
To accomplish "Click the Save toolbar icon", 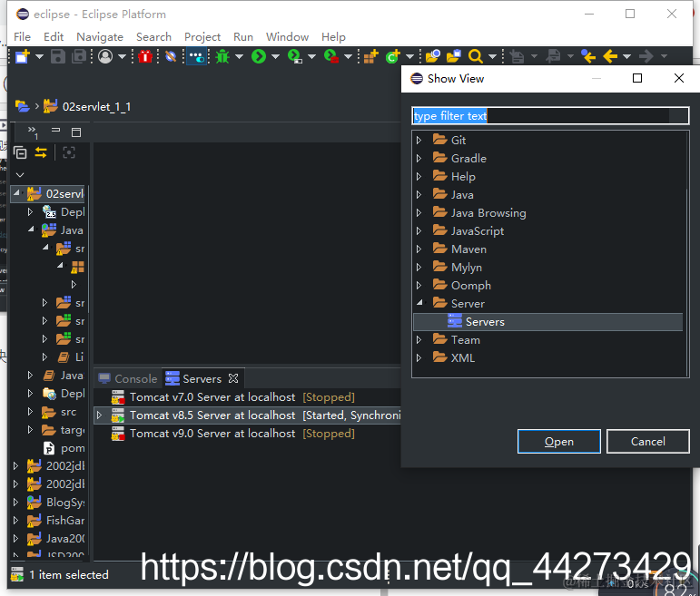I will click(57, 56).
